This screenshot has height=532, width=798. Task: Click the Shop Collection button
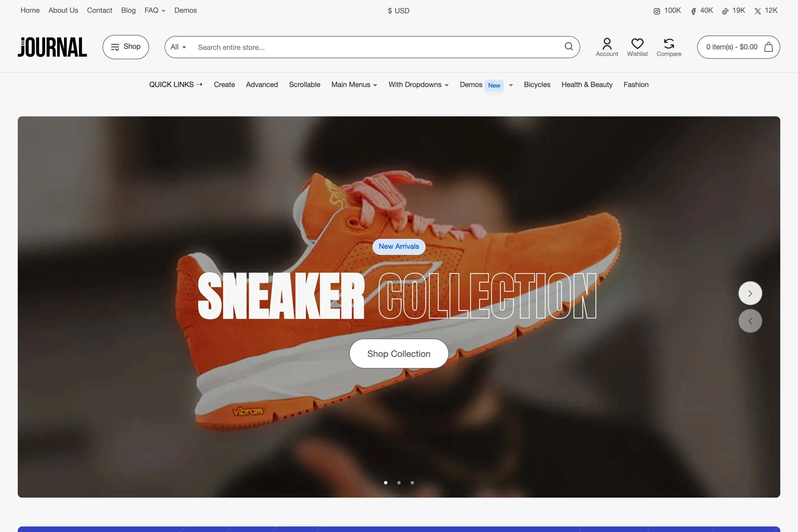pyautogui.click(x=399, y=354)
